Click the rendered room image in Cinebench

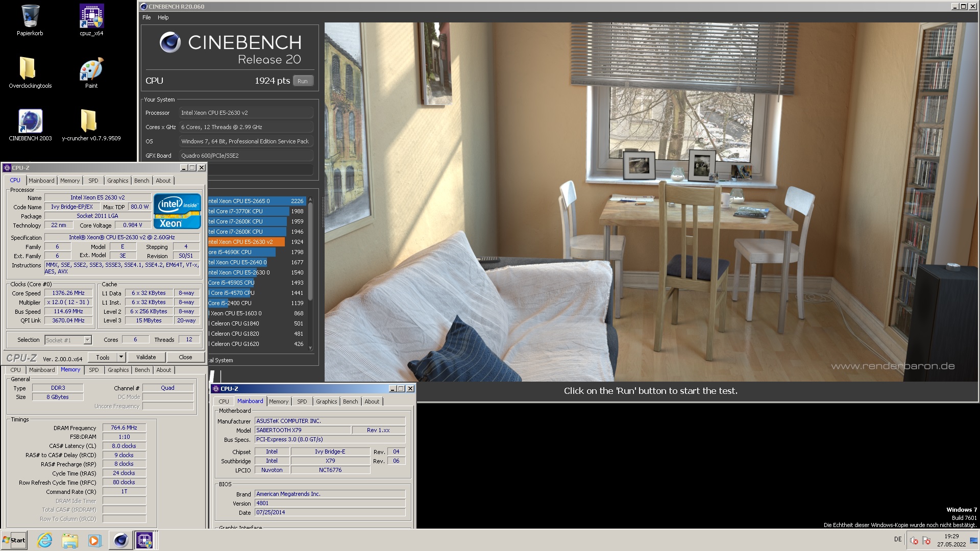[651, 202]
